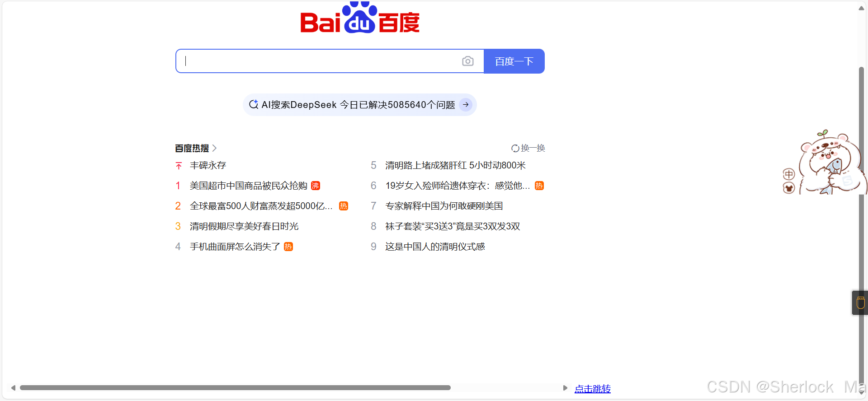Open 美国超市中国商品被民众抢购
868x401 pixels.
click(249, 186)
